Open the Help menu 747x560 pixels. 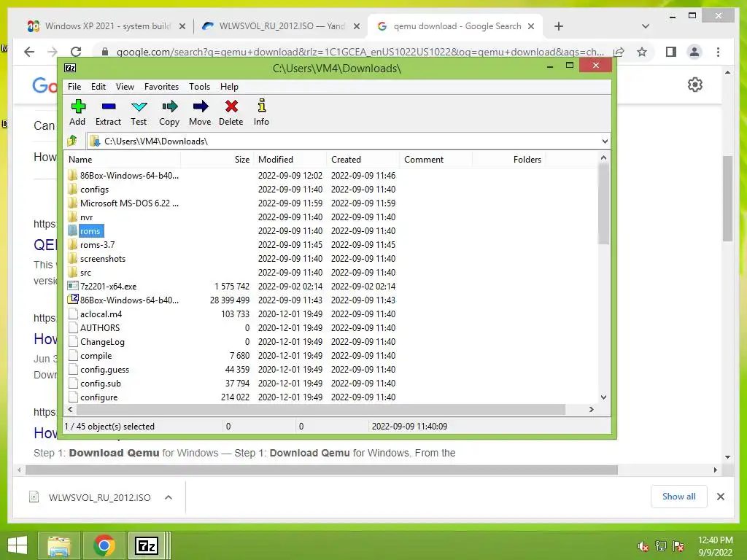point(229,87)
